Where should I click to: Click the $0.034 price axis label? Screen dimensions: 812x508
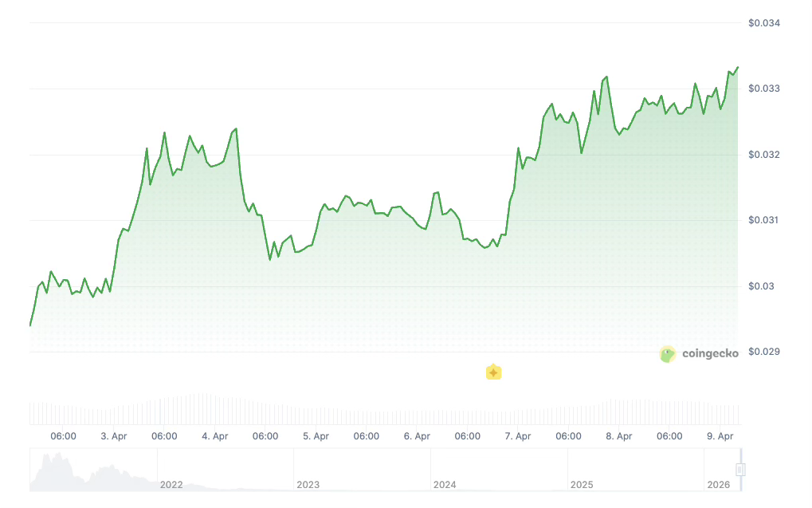(764, 22)
